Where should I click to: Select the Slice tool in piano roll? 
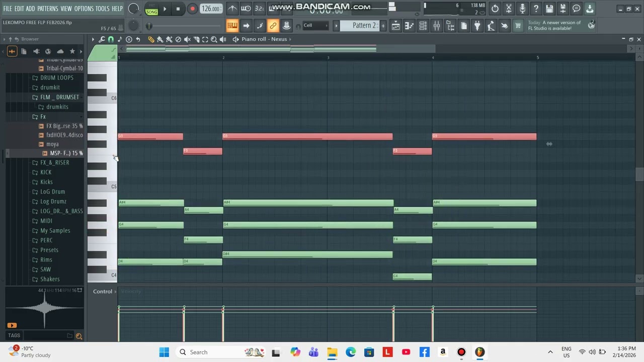point(196,39)
